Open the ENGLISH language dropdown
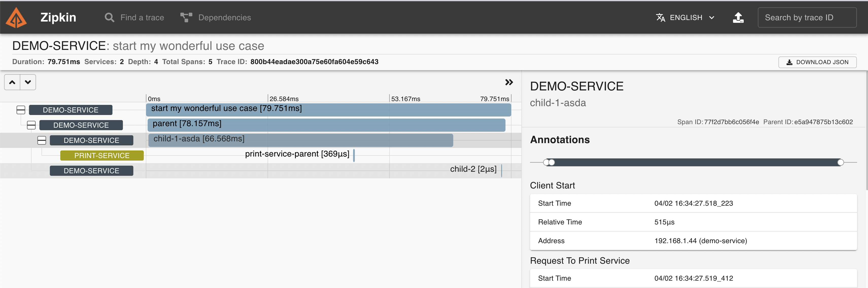 pos(691,17)
